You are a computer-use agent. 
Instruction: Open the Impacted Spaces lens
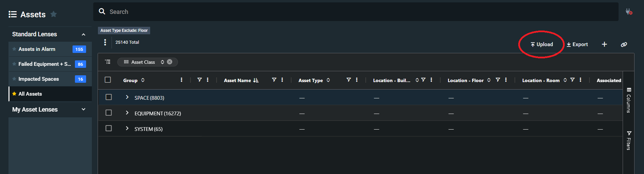pyautogui.click(x=39, y=79)
